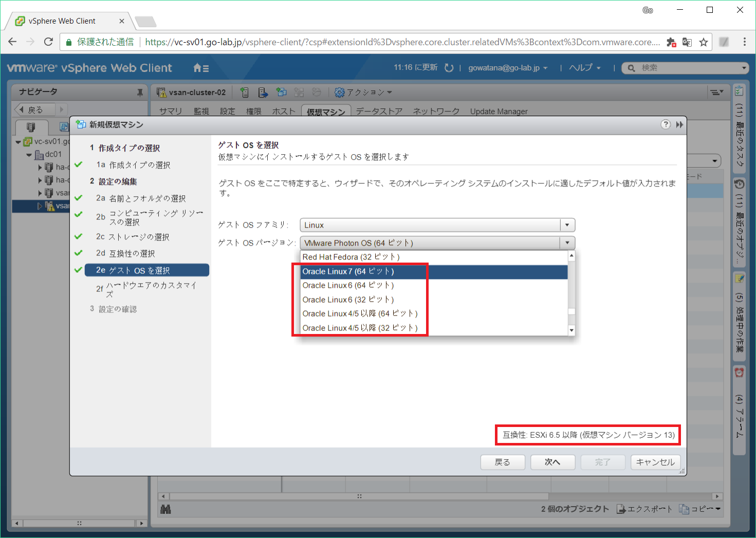The width and height of the screenshot is (756, 538).
Task: Open the gowatana@go-lab.jp user menu
Action: point(508,68)
